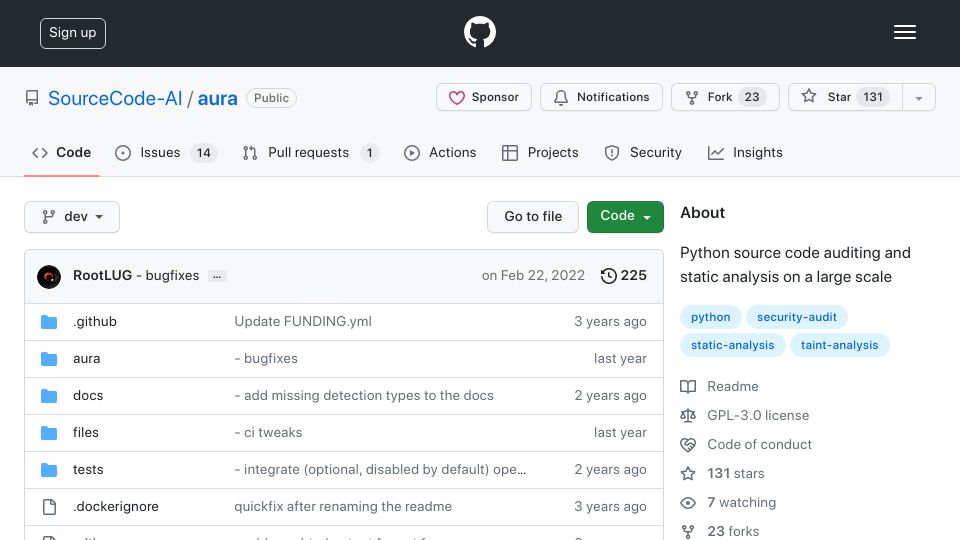Switch to the Issues tab
960x540 pixels.
tap(165, 152)
